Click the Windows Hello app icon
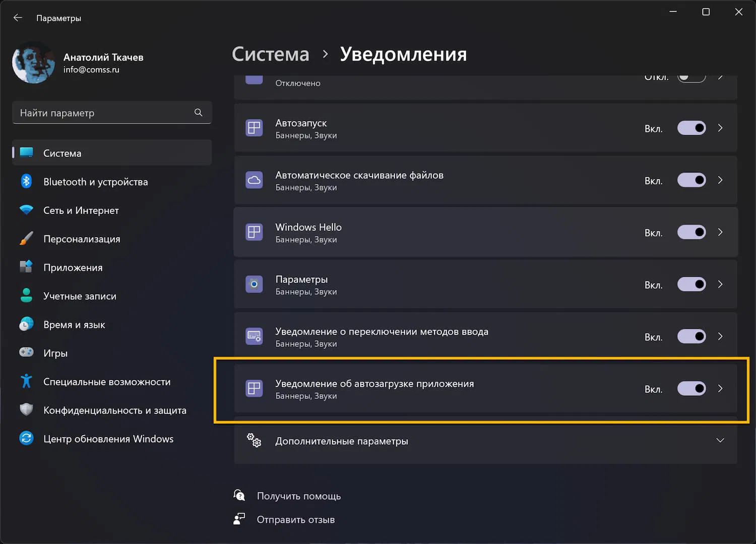The height and width of the screenshot is (544, 756). (x=254, y=232)
